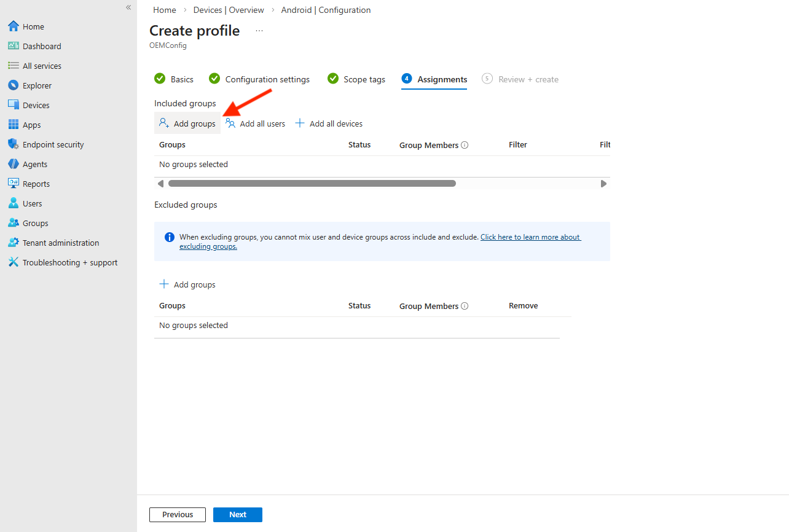The height and width of the screenshot is (532, 789).
Task: Open the learn more about excluding groups link
Action: (x=530, y=237)
